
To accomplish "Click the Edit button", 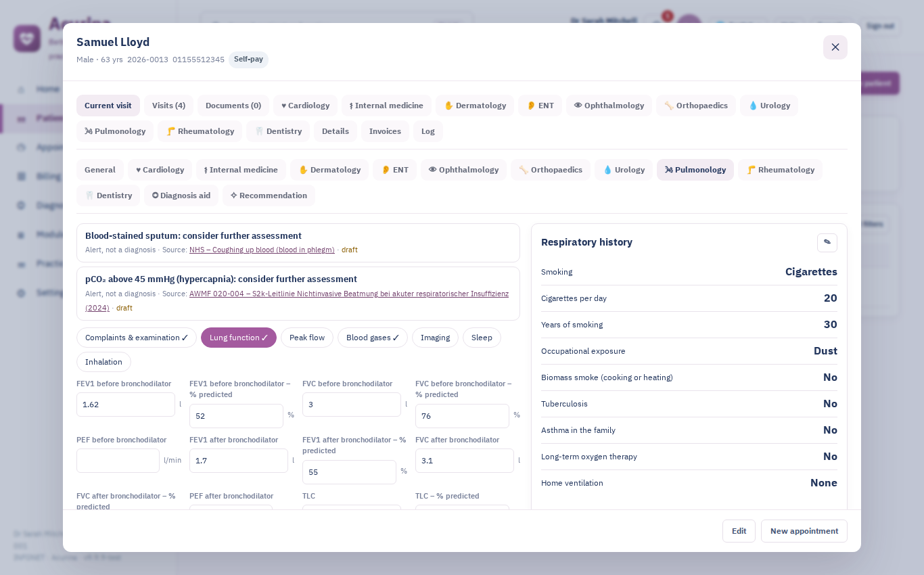I will [x=739, y=531].
